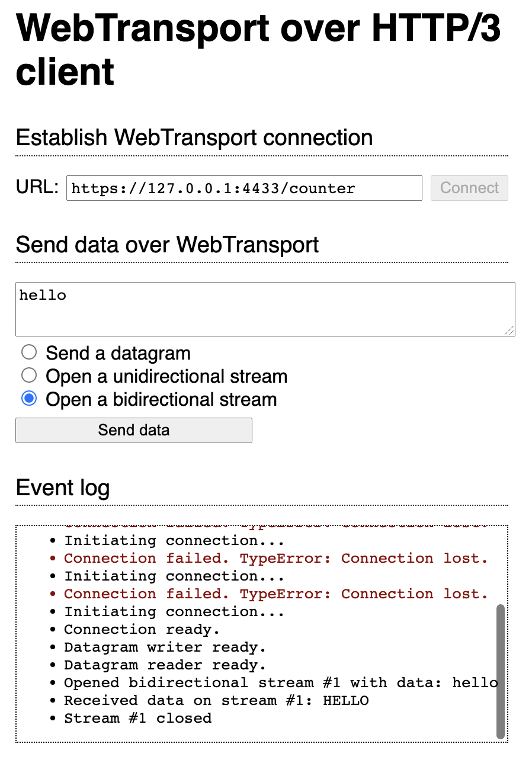Click the Connect button

[x=469, y=188]
